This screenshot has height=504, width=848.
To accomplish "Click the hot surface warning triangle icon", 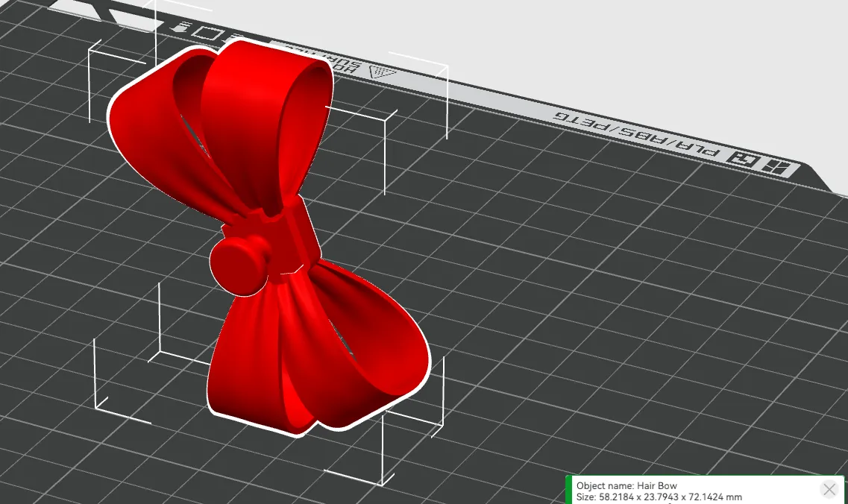I will tap(383, 72).
